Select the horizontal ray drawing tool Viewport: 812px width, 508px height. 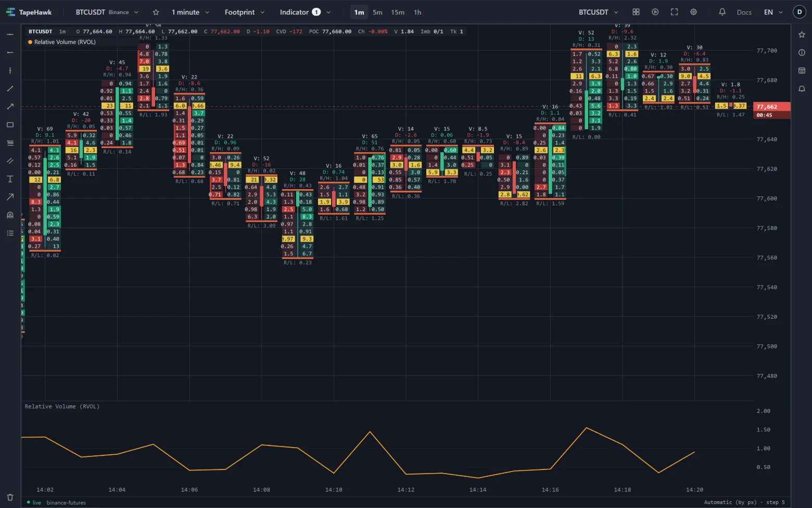[10, 53]
